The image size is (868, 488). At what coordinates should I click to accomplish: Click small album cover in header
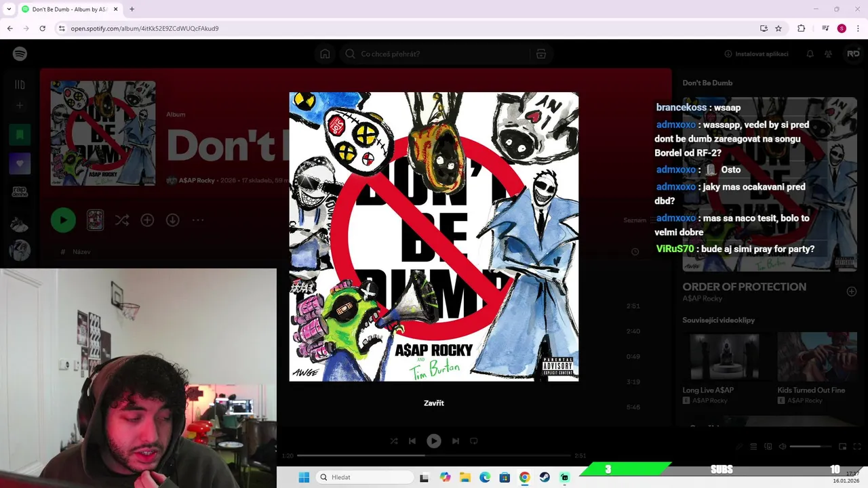[103, 134]
